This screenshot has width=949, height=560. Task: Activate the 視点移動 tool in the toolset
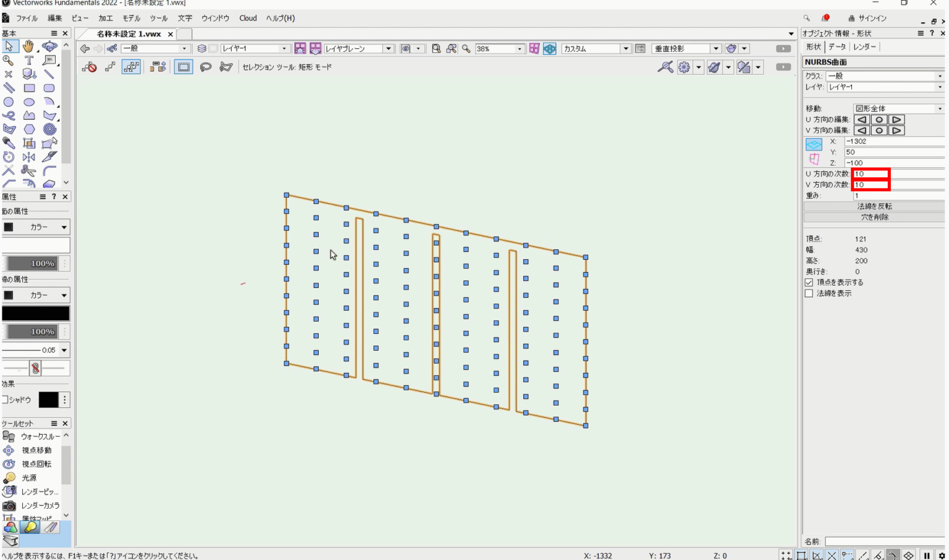pyautogui.click(x=28, y=450)
